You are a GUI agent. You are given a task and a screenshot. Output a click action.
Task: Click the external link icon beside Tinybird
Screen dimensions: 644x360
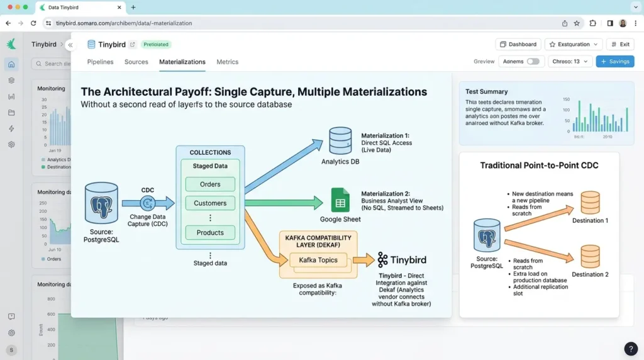click(x=132, y=45)
